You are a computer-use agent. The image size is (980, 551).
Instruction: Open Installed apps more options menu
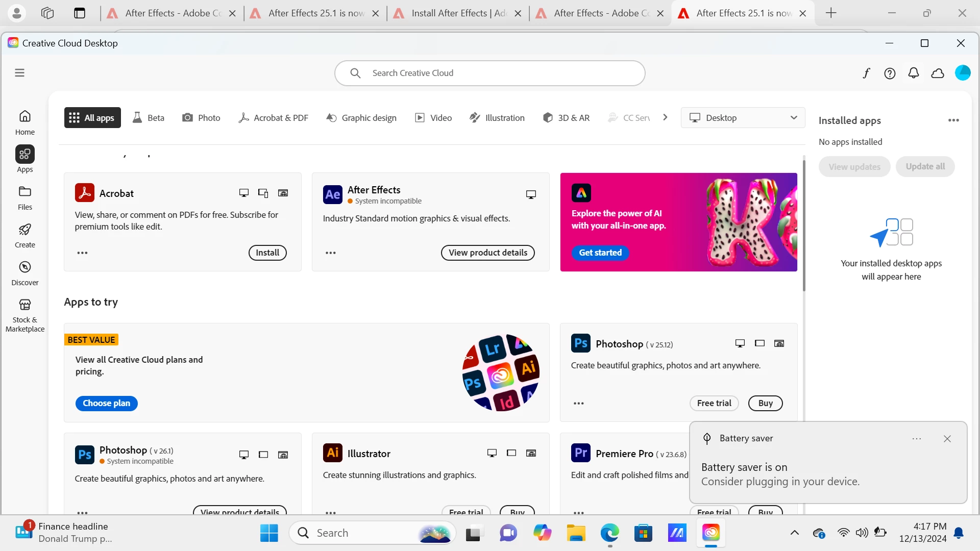coord(953,120)
